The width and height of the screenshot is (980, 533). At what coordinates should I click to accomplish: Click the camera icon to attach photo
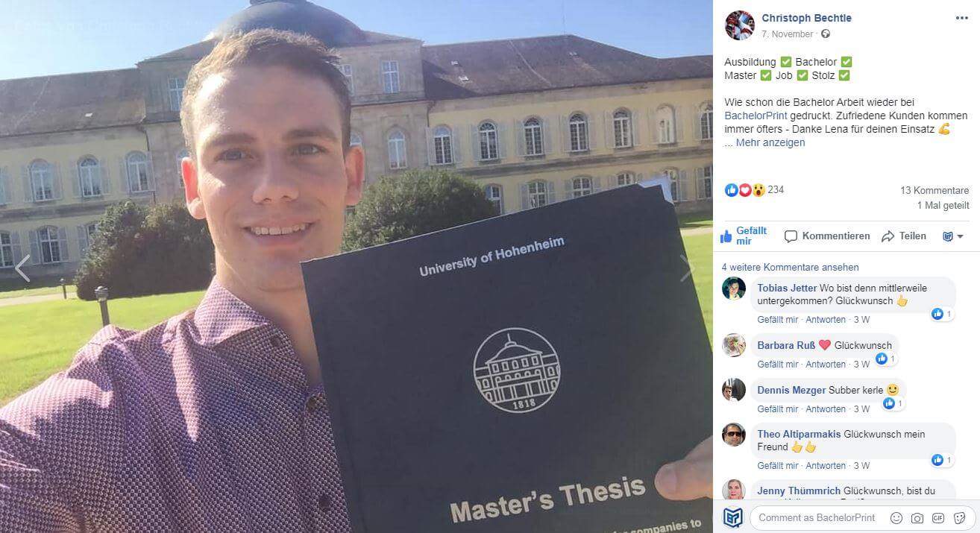tap(917, 517)
